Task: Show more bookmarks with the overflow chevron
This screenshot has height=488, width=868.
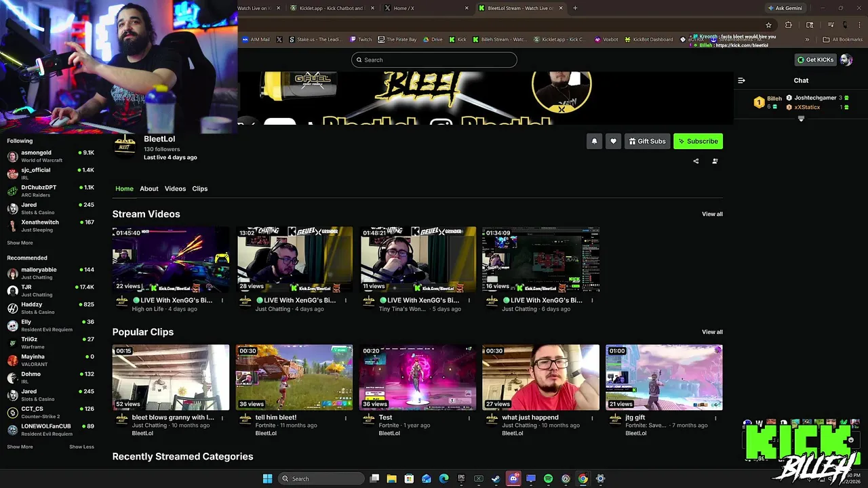Action: coord(807,39)
